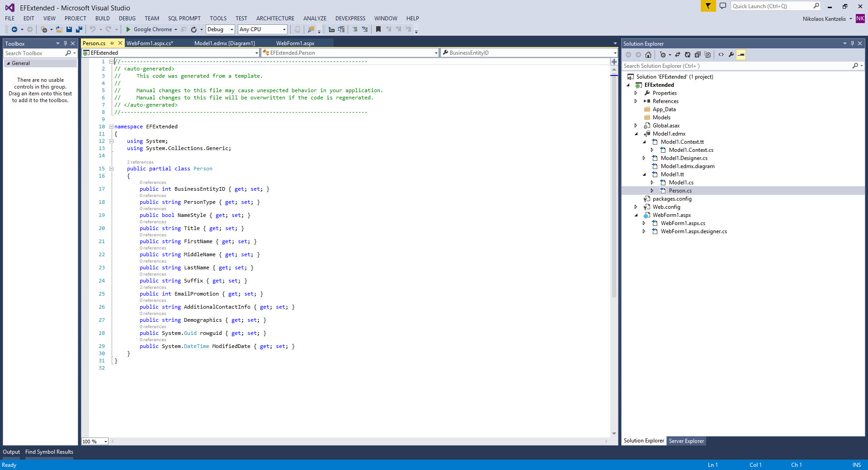Click the '2 references' CodeLens above EmailPromotion
Image resolution: width=868 pixels, height=470 pixels.
[153, 287]
